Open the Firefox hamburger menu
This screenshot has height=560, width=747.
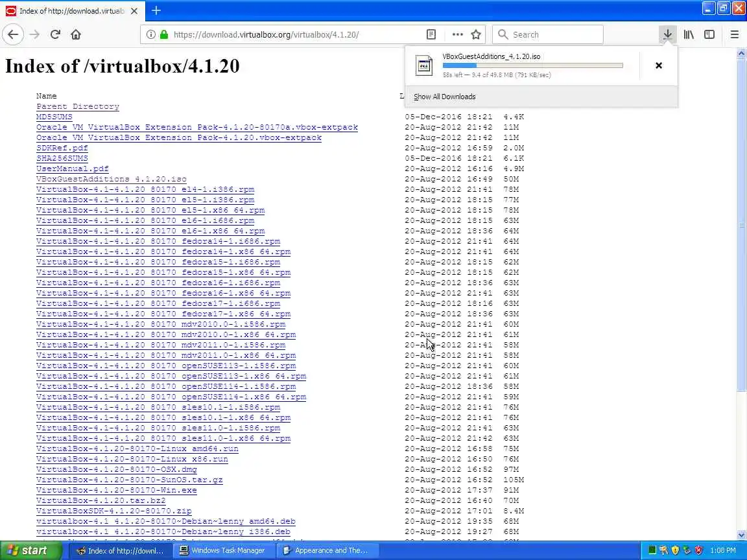pyautogui.click(x=734, y=34)
